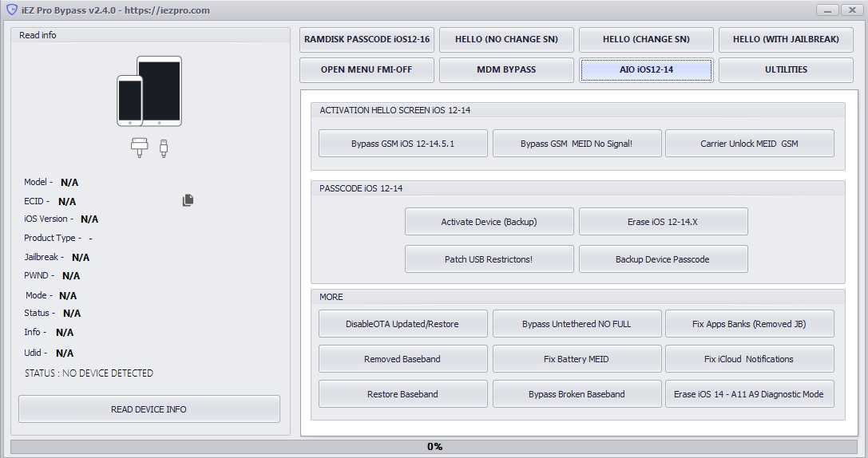Open HELLO (WITH JAILBREAK) tab
The image size is (868, 458).
(x=786, y=39)
